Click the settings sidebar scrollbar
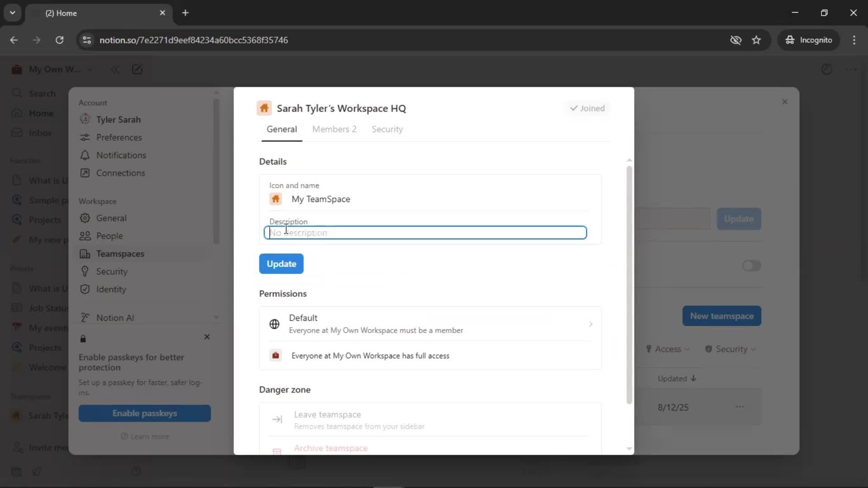Screen dimensions: 868x488 pos(216,172)
